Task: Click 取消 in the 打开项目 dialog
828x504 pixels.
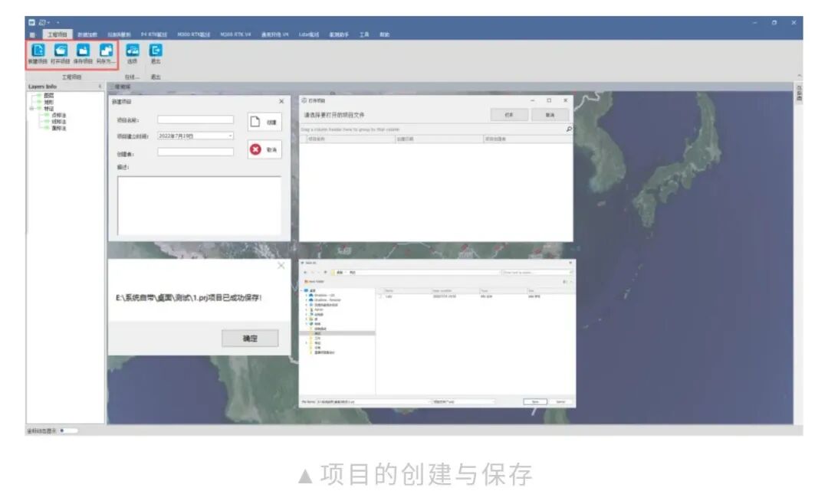Action: click(x=550, y=115)
